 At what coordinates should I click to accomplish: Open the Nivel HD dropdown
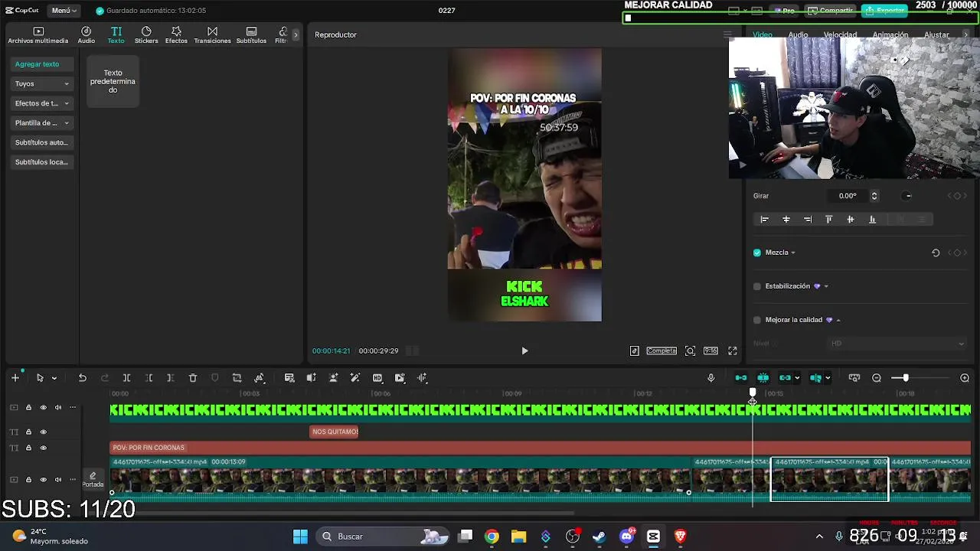897,344
